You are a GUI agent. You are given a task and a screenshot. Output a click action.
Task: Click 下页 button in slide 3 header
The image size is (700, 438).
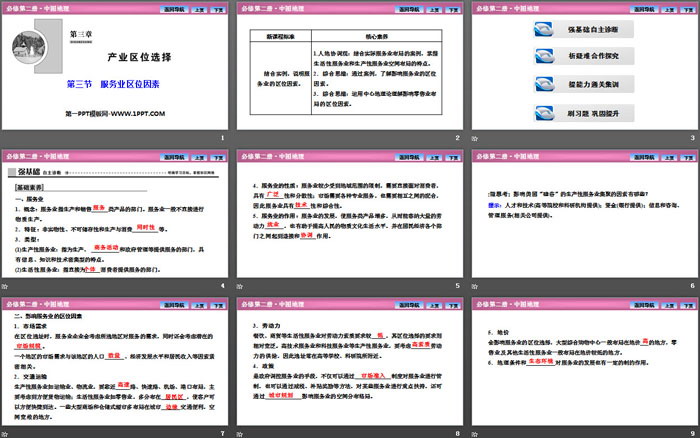tap(688, 9)
